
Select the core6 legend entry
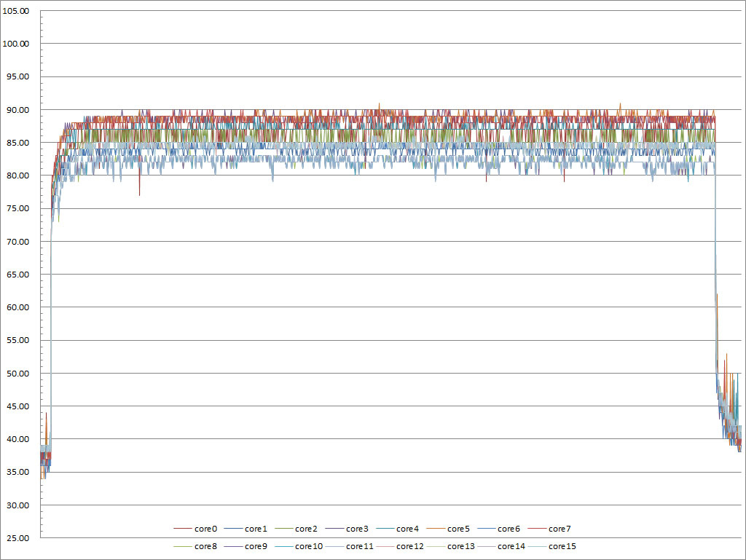pyautogui.click(x=498, y=529)
